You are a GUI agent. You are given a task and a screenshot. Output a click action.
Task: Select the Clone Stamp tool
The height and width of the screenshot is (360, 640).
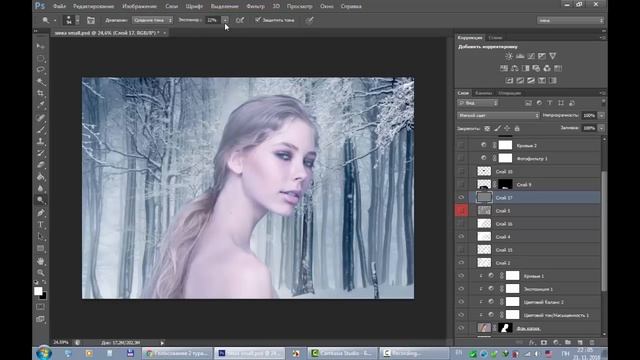[x=40, y=142]
